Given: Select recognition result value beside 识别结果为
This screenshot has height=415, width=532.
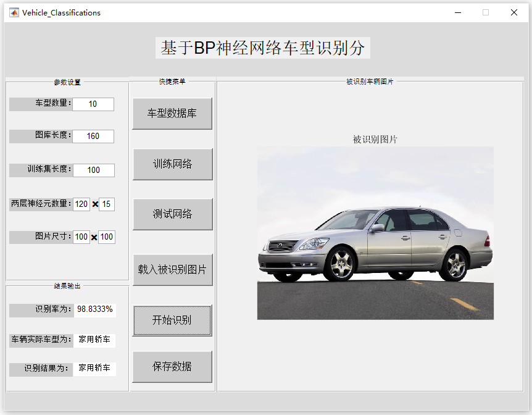Looking at the screenshot, I should click(x=94, y=368).
